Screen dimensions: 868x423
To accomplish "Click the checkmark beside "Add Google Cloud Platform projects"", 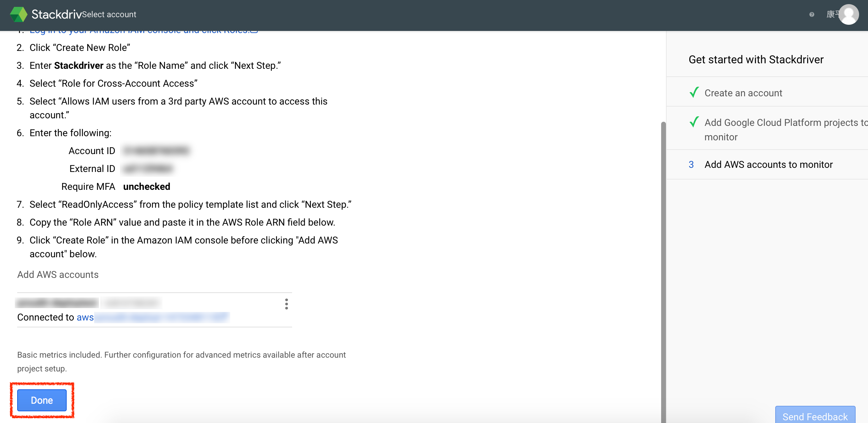I will pyautogui.click(x=694, y=122).
